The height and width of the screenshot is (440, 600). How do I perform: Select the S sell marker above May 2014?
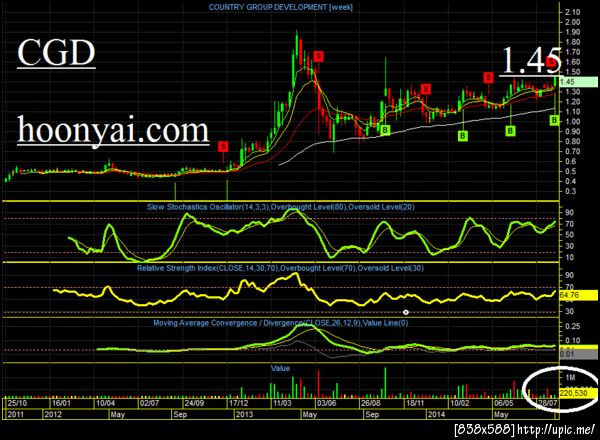click(x=488, y=77)
